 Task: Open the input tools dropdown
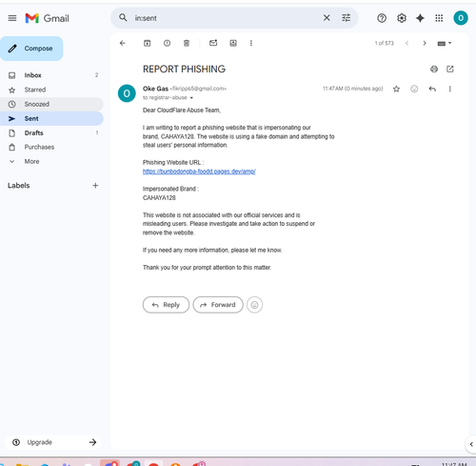[x=445, y=43]
